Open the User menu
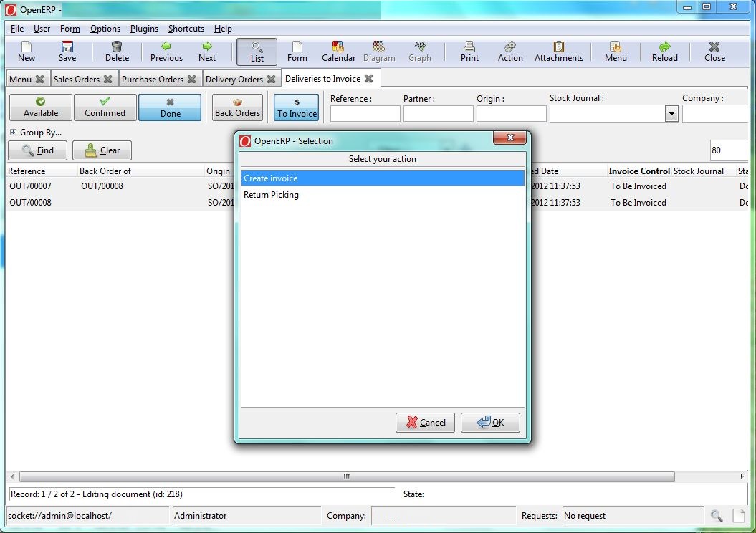The image size is (756, 533). tap(42, 29)
